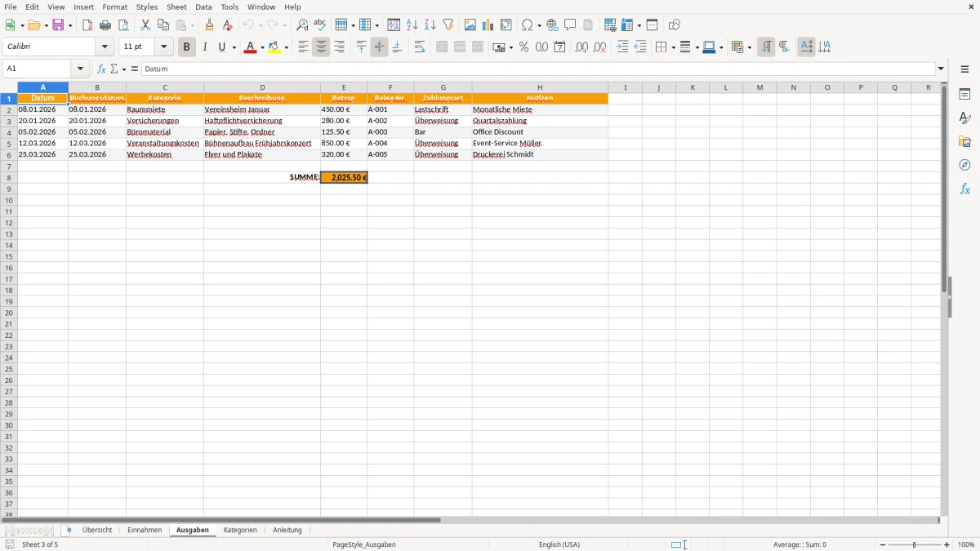Viewport: 980px width, 551px height.
Task: Open borders dropdown arrow
Action: (x=672, y=47)
